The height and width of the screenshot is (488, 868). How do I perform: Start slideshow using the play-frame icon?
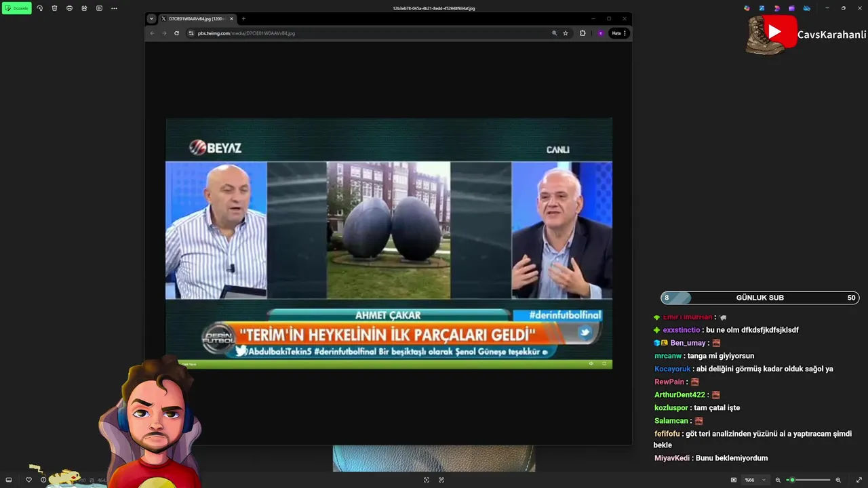click(99, 8)
